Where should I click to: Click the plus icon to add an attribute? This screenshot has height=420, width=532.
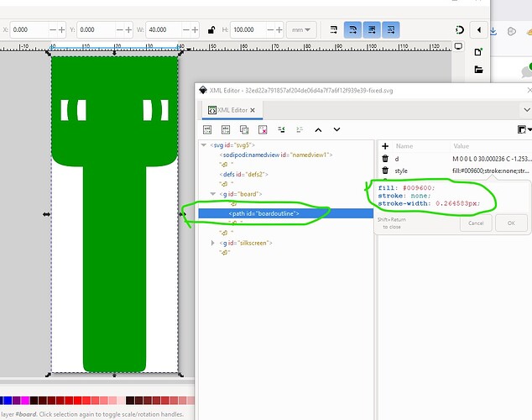(385, 146)
